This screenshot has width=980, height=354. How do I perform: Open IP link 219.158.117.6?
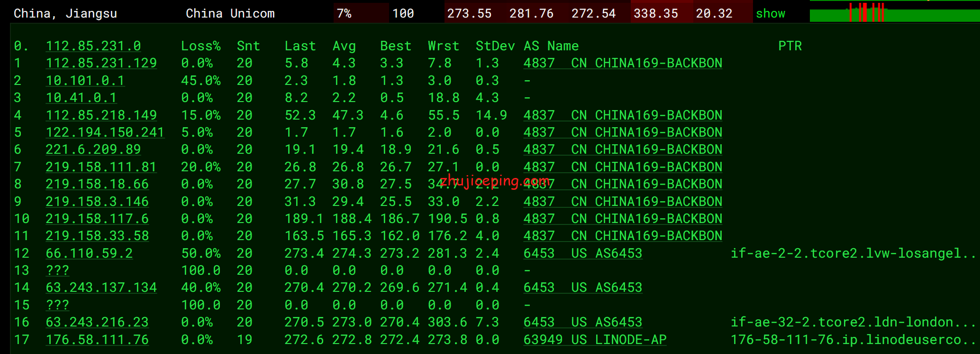tap(97, 219)
